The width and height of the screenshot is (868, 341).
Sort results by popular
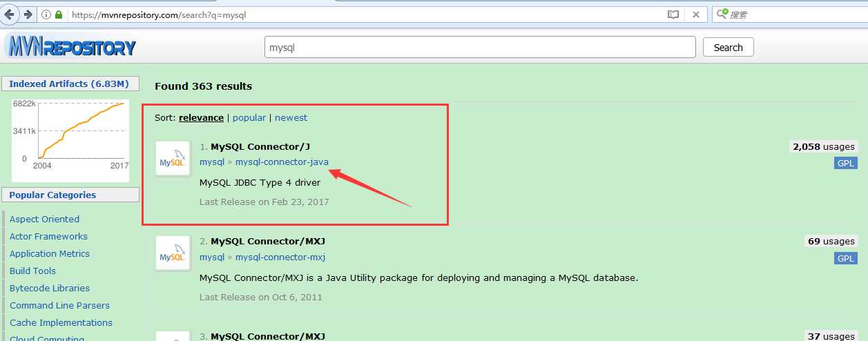(x=249, y=117)
